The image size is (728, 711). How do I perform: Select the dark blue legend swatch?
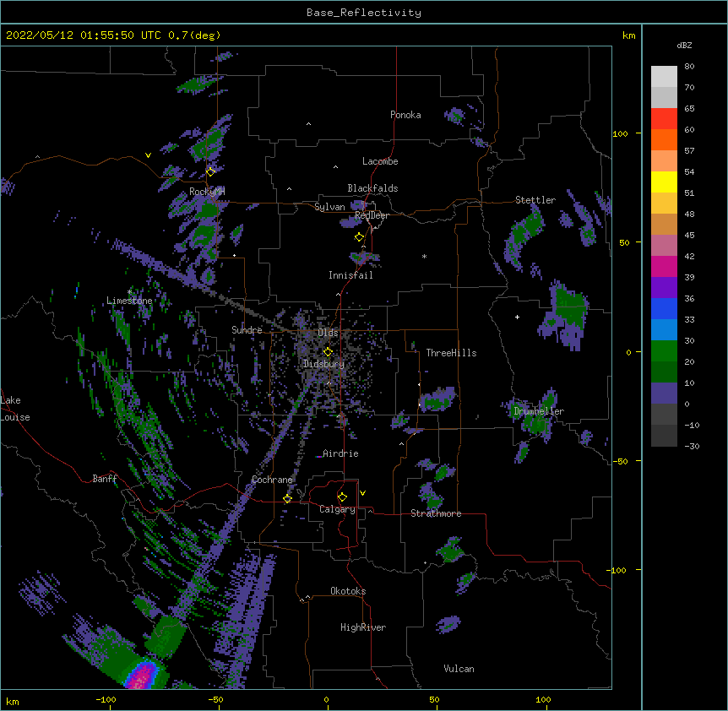pos(664,308)
